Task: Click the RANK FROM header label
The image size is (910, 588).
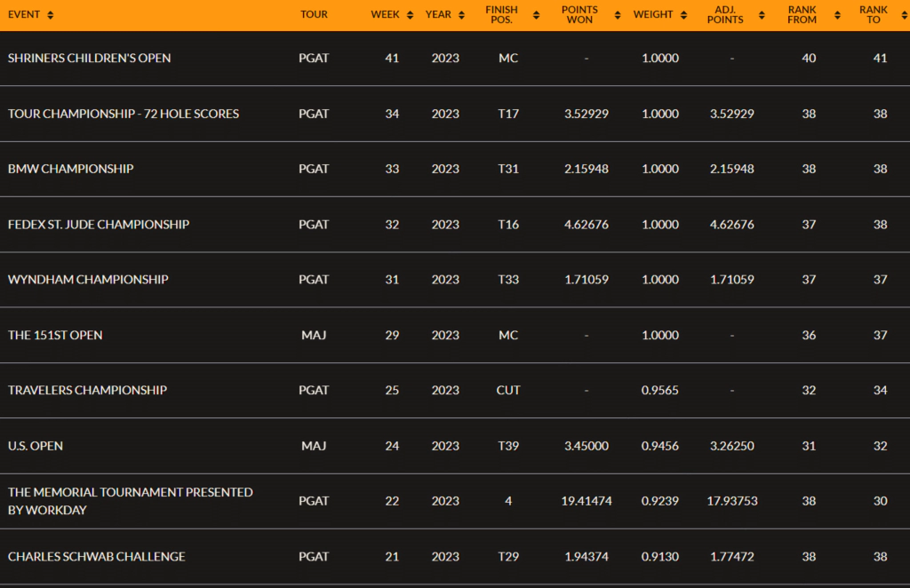Action: [802, 14]
